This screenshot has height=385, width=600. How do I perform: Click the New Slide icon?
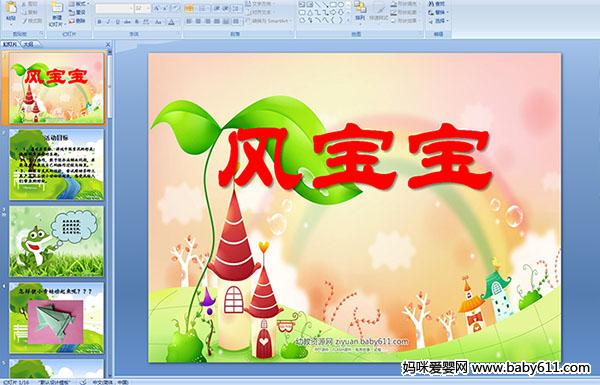(57, 8)
